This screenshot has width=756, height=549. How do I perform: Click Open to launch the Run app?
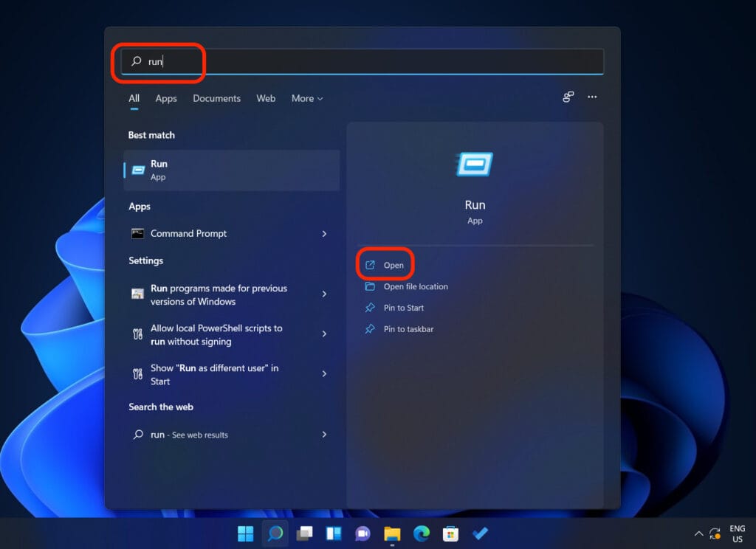click(x=394, y=264)
